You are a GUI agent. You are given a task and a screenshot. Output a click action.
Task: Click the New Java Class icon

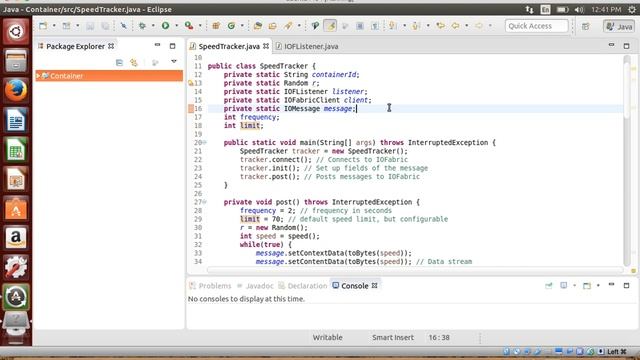pos(231,26)
